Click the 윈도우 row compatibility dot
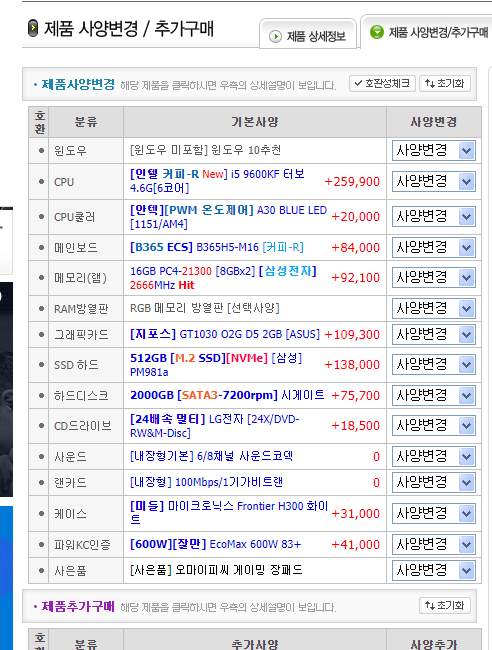 pyautogui.click(x=41, y=150)
